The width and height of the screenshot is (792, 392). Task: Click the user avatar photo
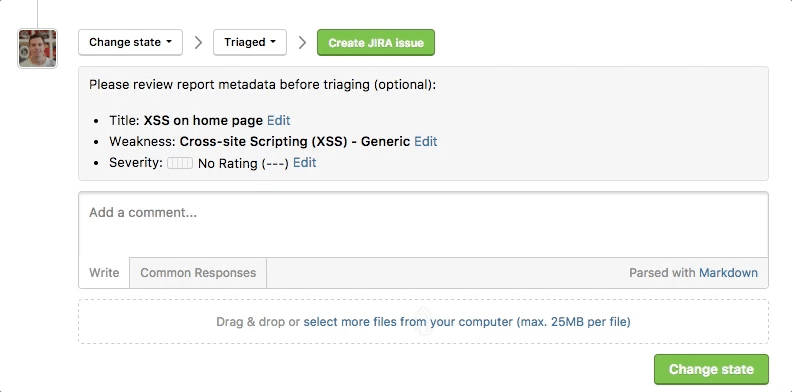click(38, 48)
